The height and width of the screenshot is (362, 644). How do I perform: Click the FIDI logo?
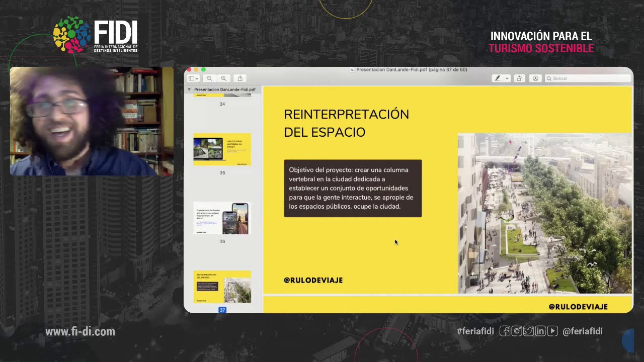95,35
